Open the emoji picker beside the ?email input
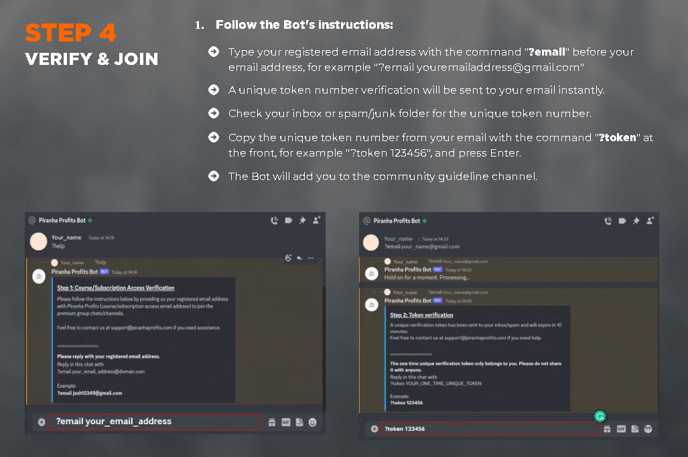The image size is (688, 457). [x=312, y=422]
